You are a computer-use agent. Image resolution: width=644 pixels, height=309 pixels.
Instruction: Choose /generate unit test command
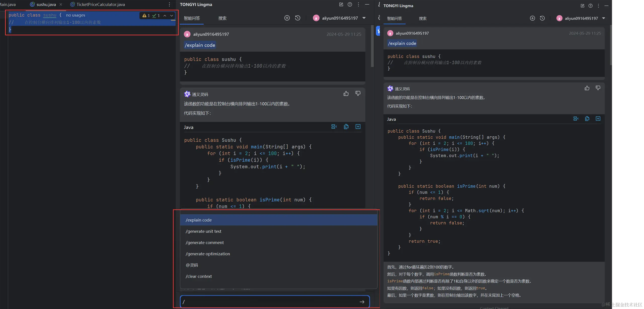[279, 231]
